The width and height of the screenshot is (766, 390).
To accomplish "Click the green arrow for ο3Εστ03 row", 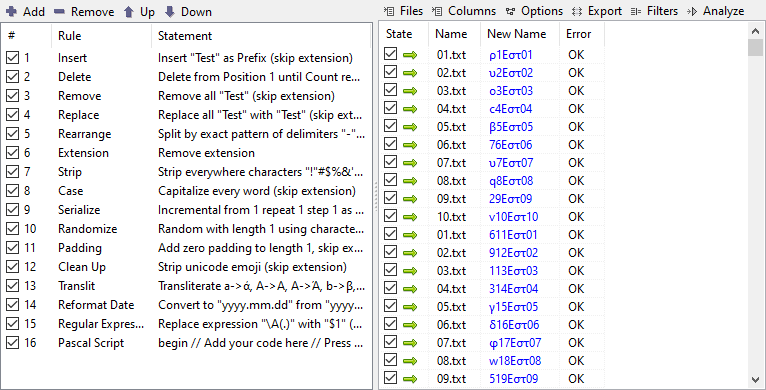I will point(410,91).
